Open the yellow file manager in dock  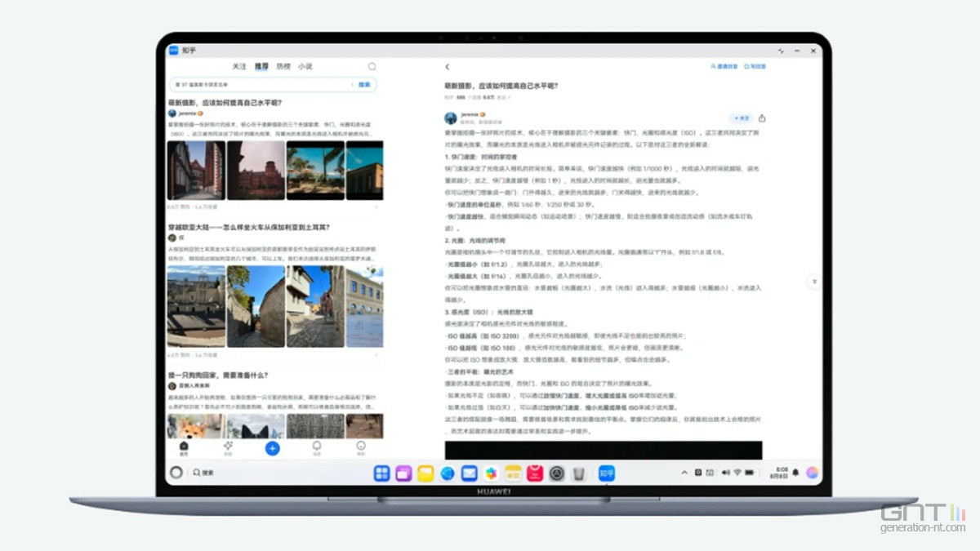point(425,473)
